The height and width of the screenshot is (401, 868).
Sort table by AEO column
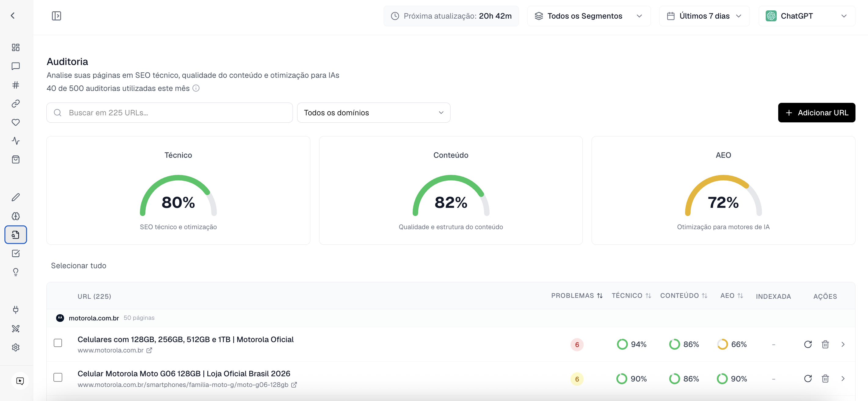click(731, 296)
